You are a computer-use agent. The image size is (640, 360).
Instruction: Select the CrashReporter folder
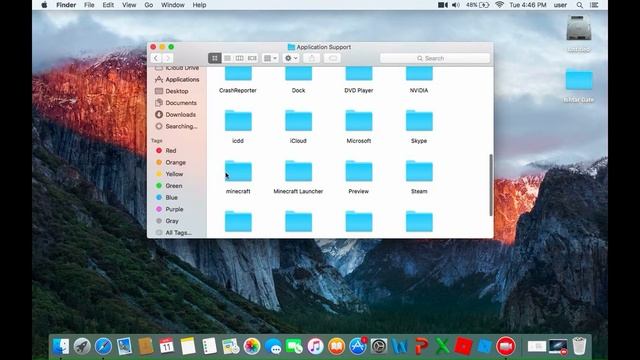pyautogui.click(x=238, y=81)
